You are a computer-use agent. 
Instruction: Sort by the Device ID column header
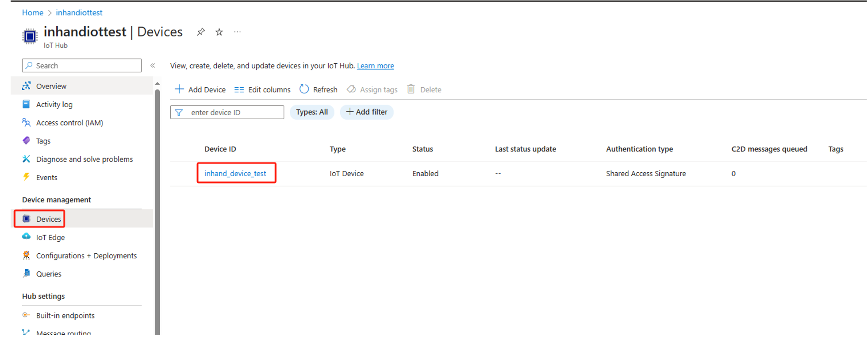pyautogui.click(x=220, y=149)
